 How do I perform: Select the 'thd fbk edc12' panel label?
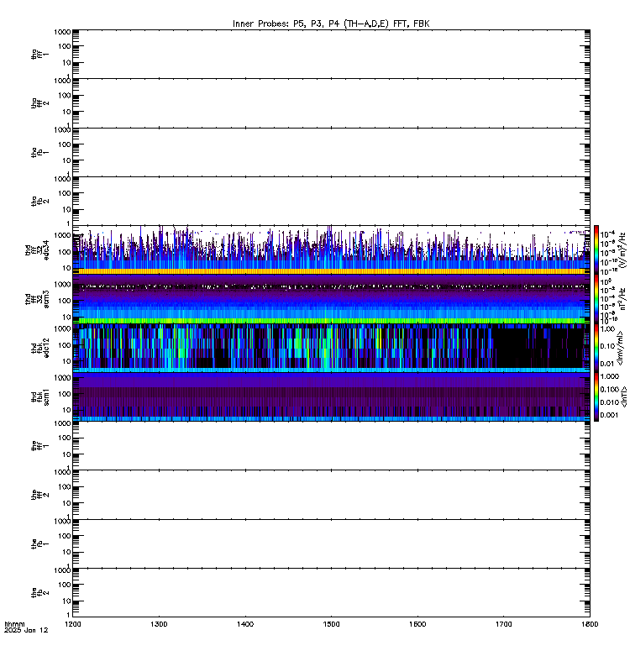[39, 348]
